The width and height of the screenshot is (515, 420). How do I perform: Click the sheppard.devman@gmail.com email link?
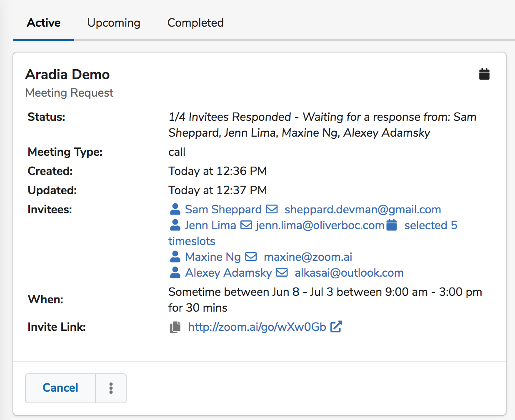click(x=362, y=209)
